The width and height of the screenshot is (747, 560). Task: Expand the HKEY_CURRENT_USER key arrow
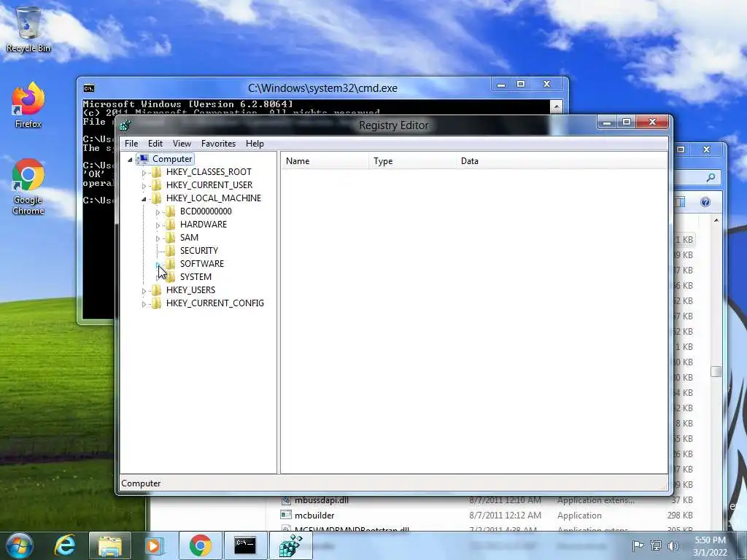point(144,186)
